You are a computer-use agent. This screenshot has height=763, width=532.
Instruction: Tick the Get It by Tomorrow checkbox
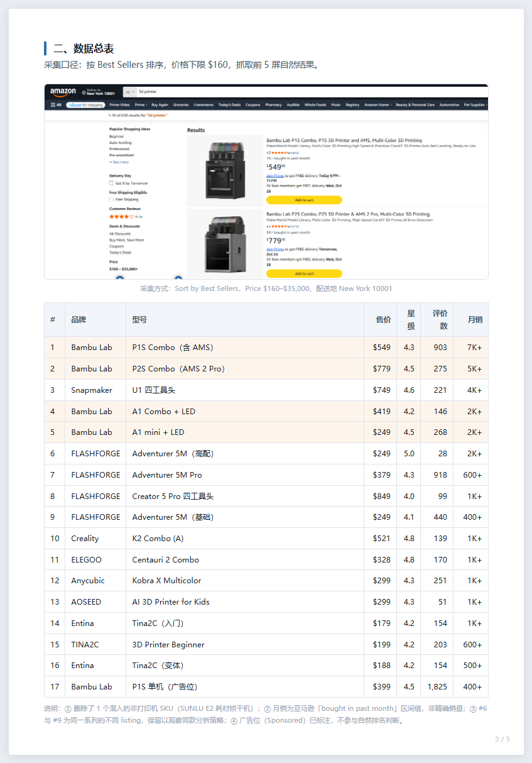(111, 184)
